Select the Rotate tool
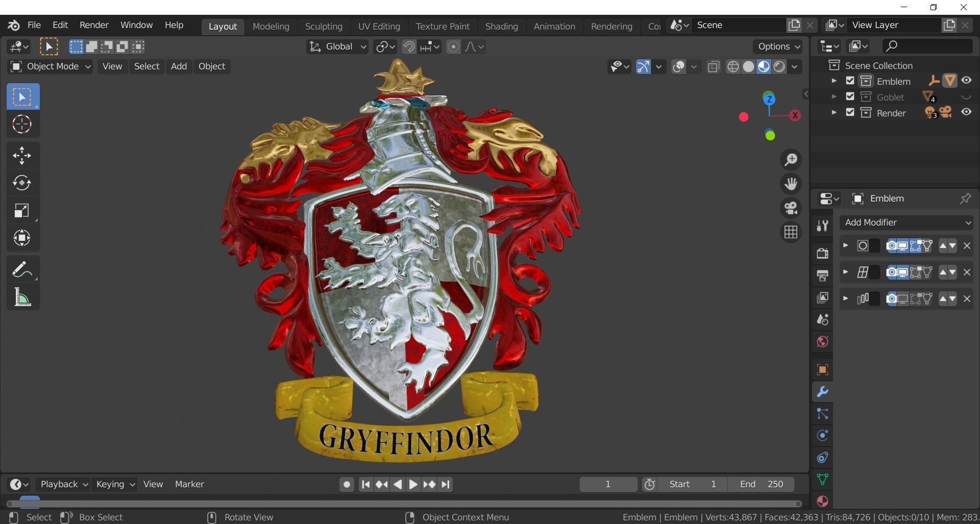The image size is (980, 524). 22,183
